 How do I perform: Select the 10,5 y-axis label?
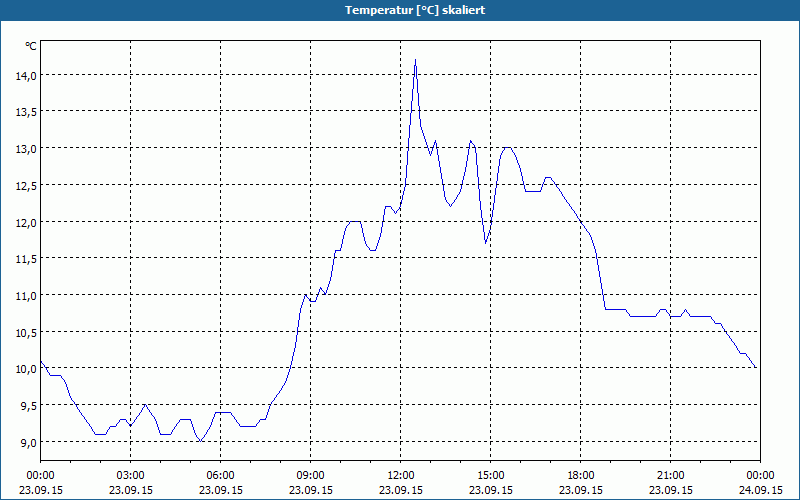26,333
